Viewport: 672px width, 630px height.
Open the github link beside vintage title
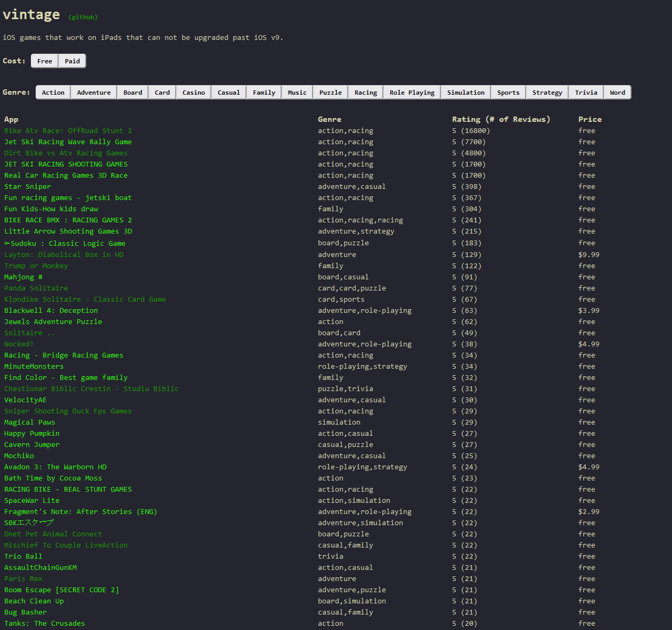tap(83, 17)
